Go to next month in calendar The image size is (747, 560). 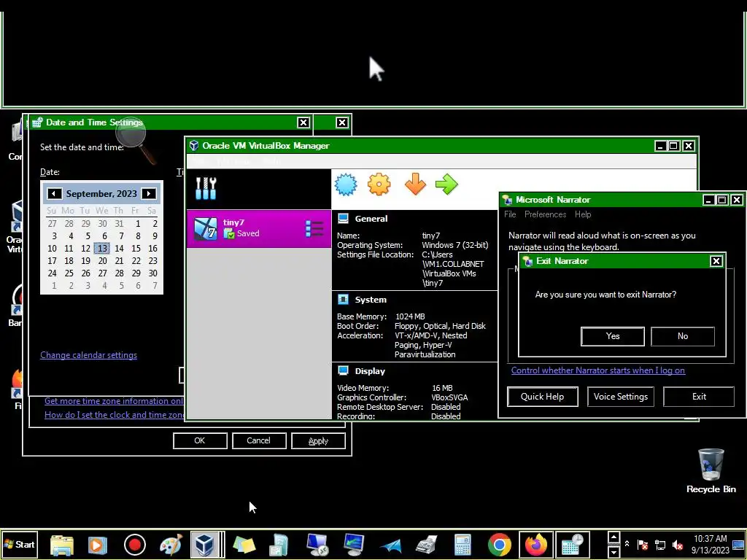point(149,193)
